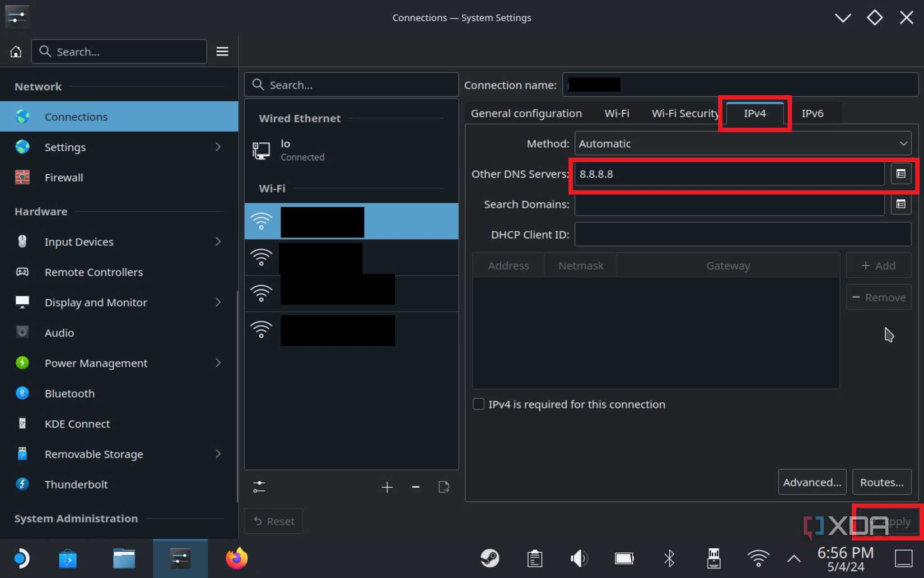Switch to the IPv6 tab
Image resolution: width=924 pixels, height=578 pixels.
pyautogui.click(x=813, y=113)
